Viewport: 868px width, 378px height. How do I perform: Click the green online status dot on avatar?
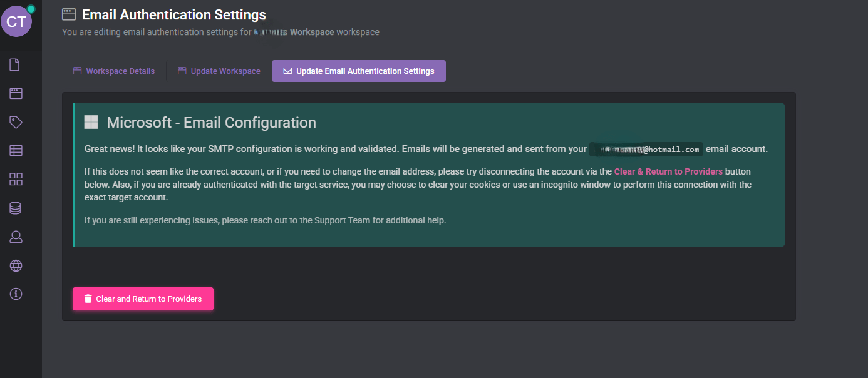coord(31,9)
